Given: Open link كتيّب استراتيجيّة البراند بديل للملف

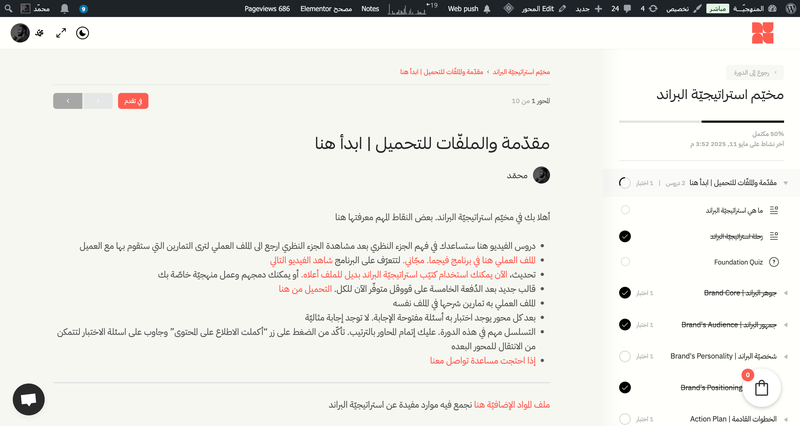Looking at the screenshot, I should coord(404,274).
